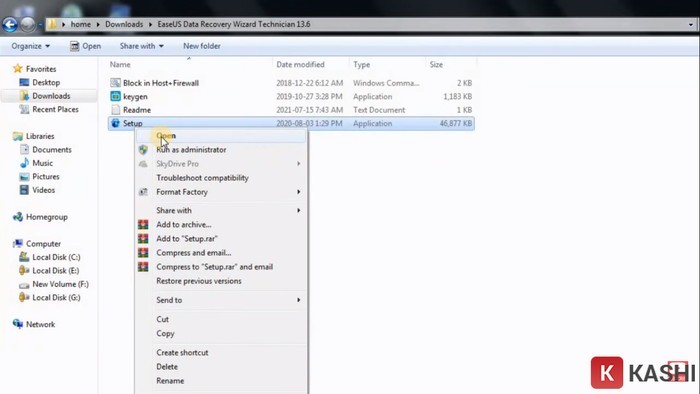Image resolution: width=700 pixels, height=394 pixels.
Task: Click the Desktop icon in sidebar
Action: 24,83
